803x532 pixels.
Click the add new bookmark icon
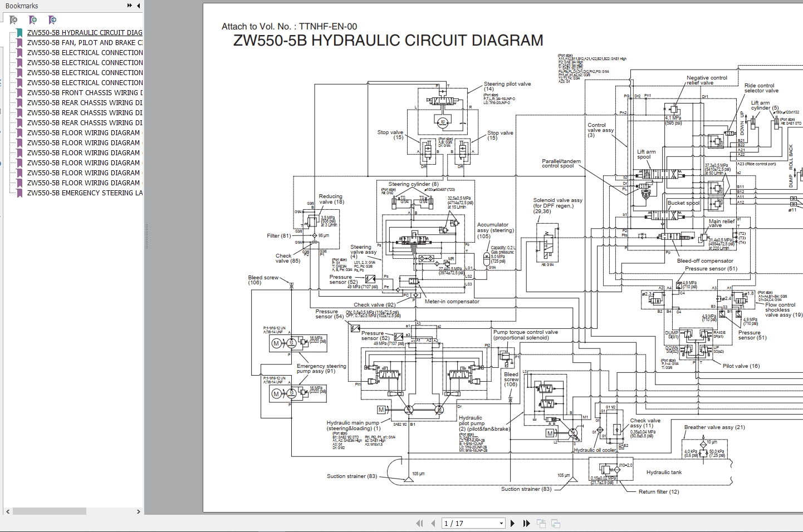click(x=33, y=20)
